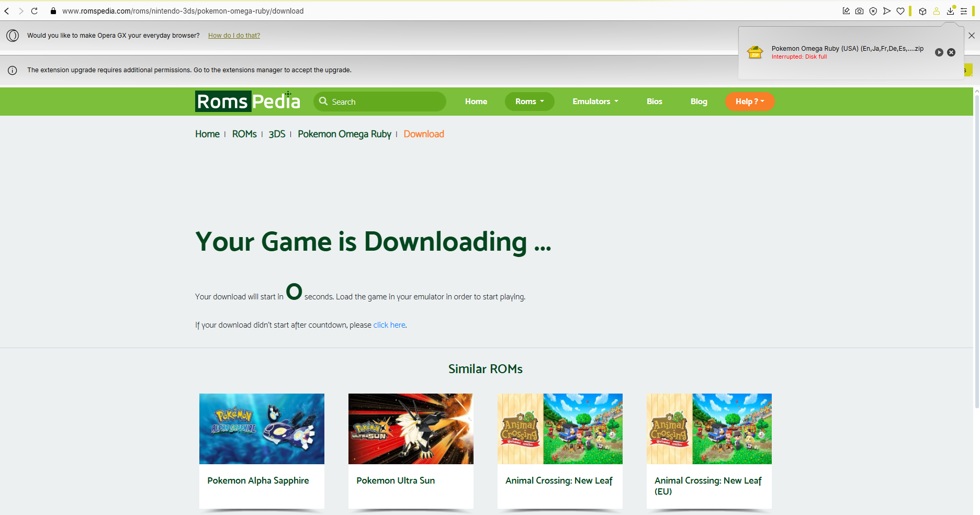Click the 'click here' download link

(389, 325)
